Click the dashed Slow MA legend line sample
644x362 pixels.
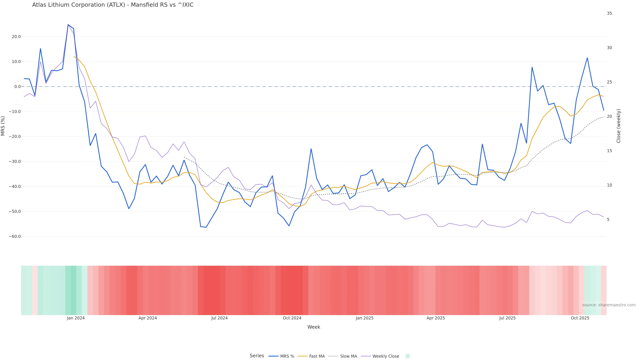333,356
